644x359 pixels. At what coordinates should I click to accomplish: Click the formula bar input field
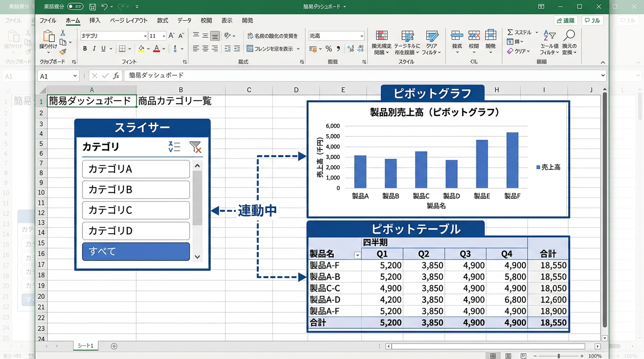click(360, 75)
